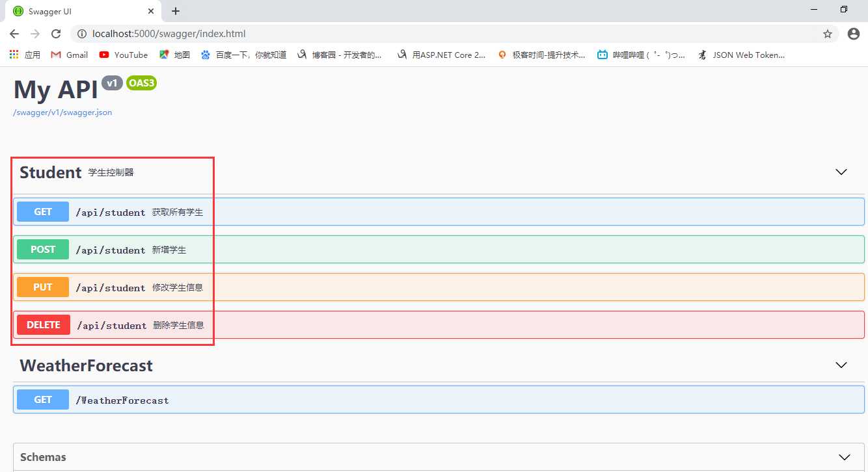Expand DELETE /api/student 删除学生信息 operation
Screen dimensions: 868x472
click(x=439, y=324)
